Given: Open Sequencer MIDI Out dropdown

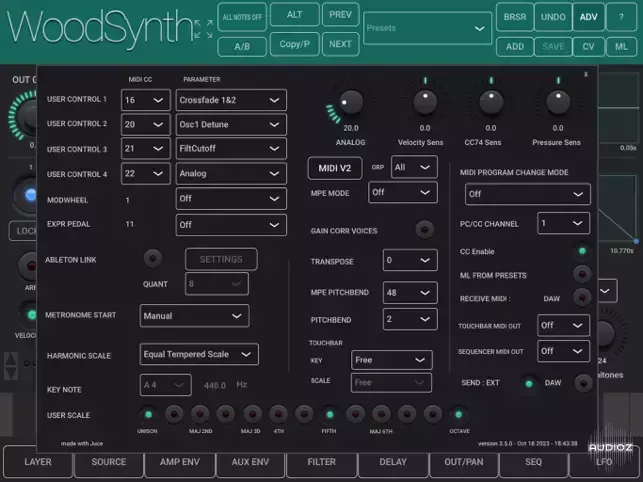Looking at the screenshot, I should click(x=563, y=351).
